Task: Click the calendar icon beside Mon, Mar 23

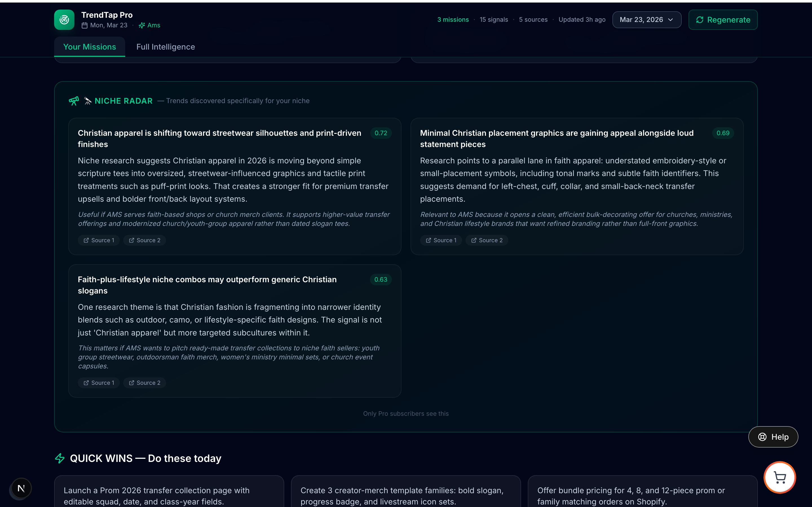Action: [85, 25]
